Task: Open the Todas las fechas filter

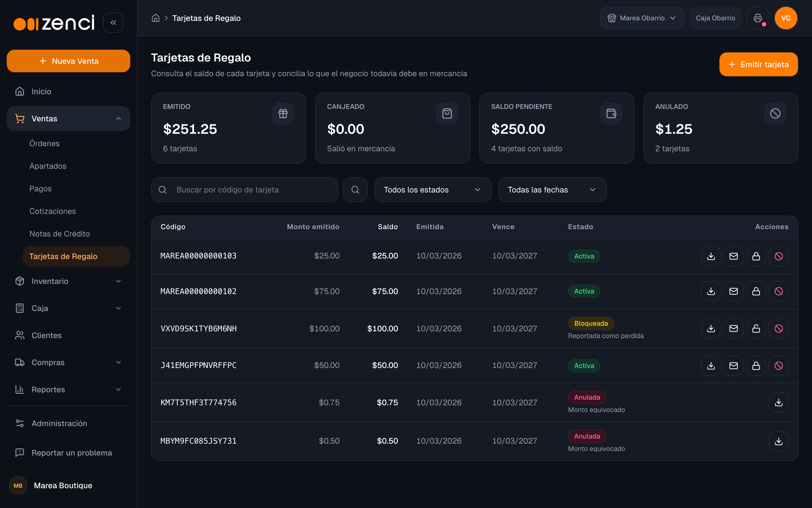Action: 552,190
